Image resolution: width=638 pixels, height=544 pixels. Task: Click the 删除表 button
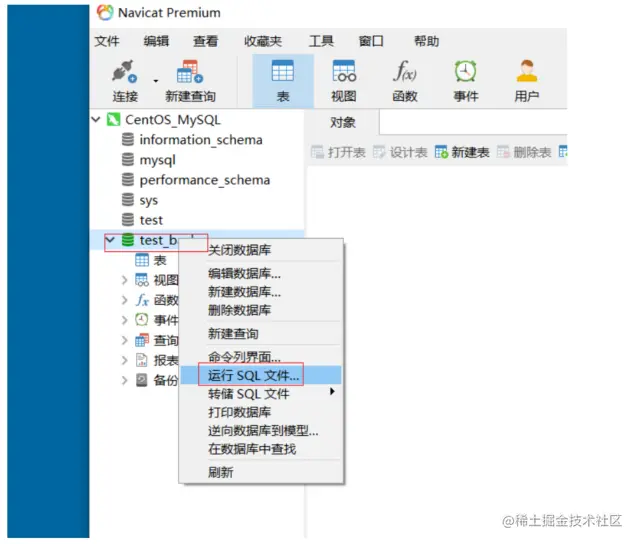click(x=524, y=153)
